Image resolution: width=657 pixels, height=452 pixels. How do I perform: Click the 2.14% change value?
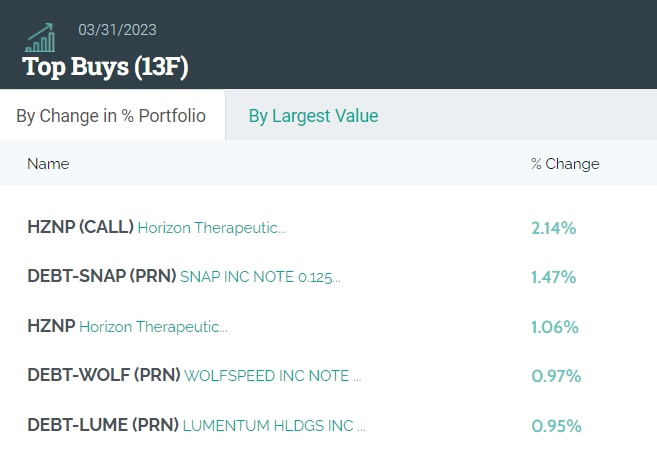coord(554,228)
